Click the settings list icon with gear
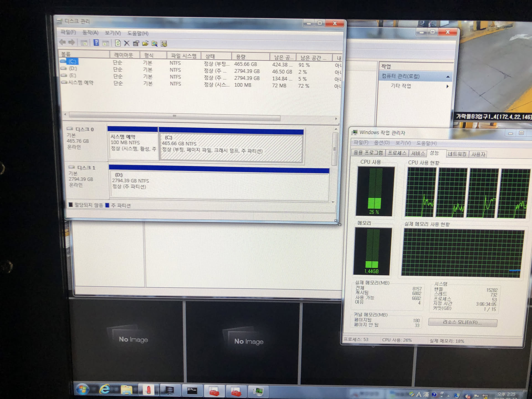 pos(164,44)
